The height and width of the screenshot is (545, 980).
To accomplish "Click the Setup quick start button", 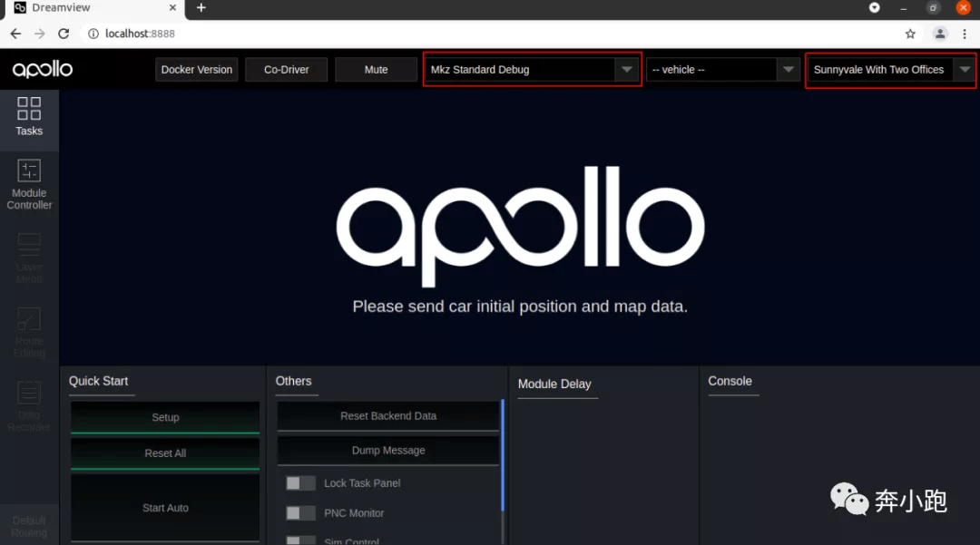I will (165, 417).
